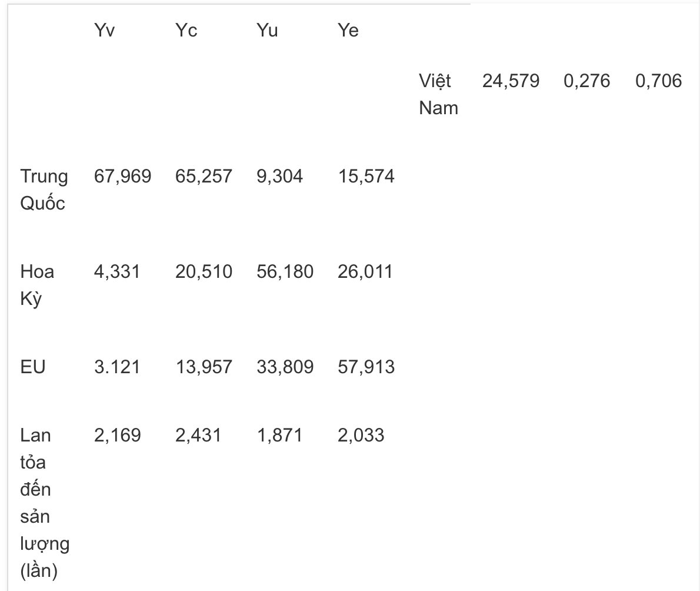Select the cell showing 56,180

point(285,271)
